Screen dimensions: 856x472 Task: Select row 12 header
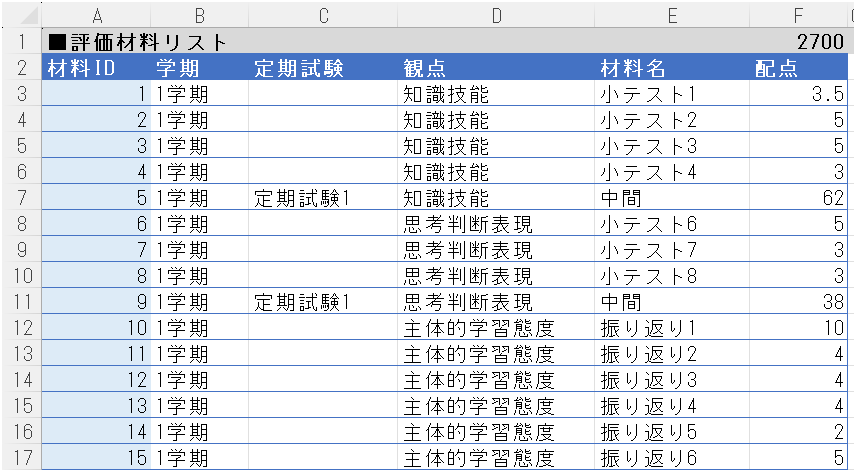[x=21, y=328]
